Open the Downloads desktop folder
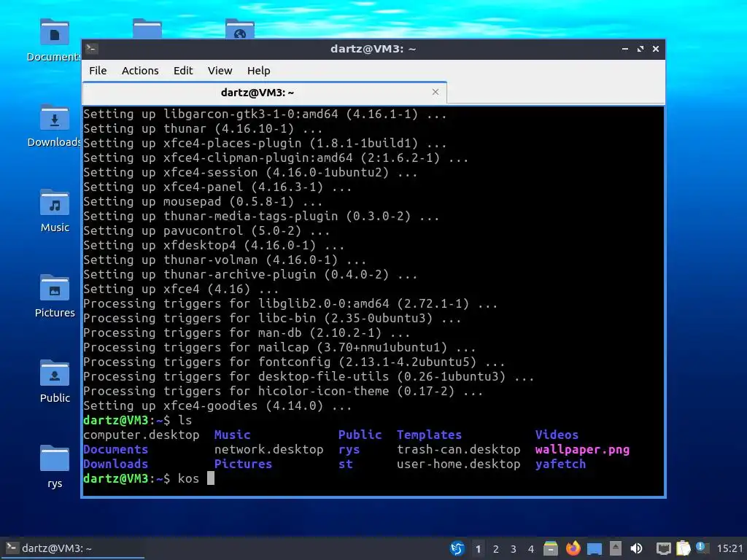The height and width of the screenshot is (560, 747). 54,127
